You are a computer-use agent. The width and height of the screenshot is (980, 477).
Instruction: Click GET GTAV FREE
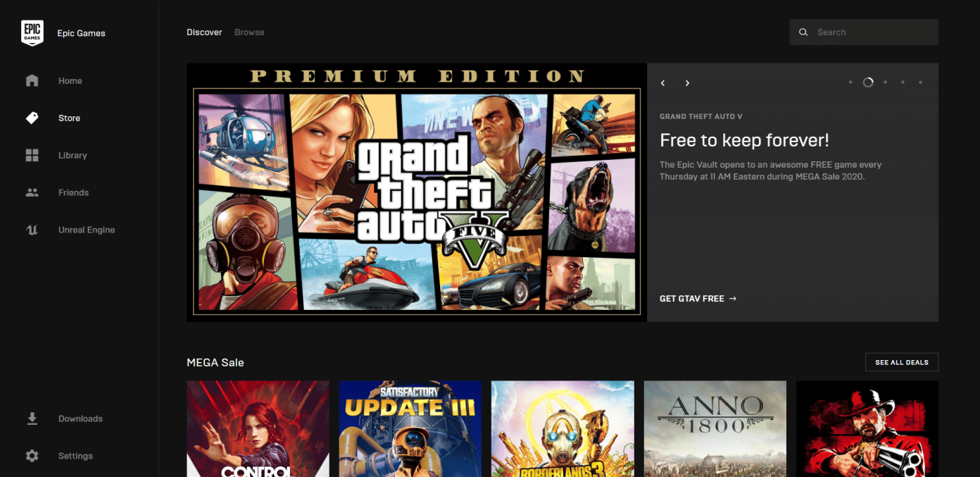click(698, 298)
